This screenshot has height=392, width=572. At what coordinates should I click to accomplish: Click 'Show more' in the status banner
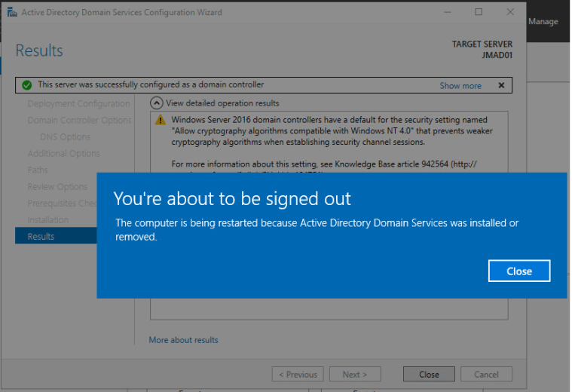click(x=460, y=86)
